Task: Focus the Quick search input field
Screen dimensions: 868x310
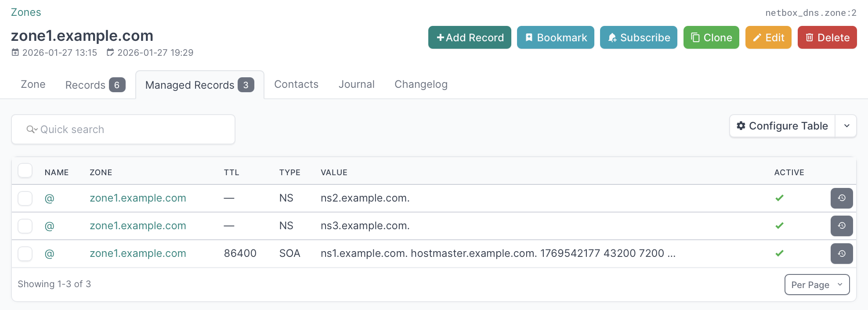Action: pos(132,130)
